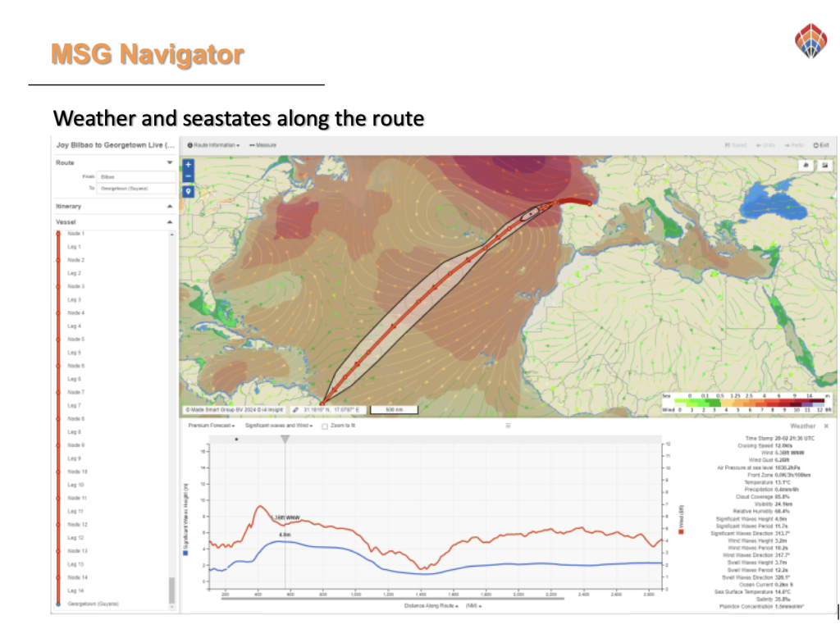Select Leg 12 in the itinerary list
This screenshot has height=629, width=840.
pyautogui.click(x=76, y=537)
